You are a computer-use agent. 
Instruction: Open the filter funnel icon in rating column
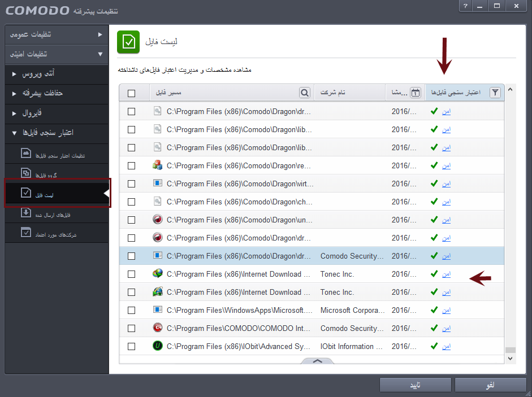tap(495, 92)
